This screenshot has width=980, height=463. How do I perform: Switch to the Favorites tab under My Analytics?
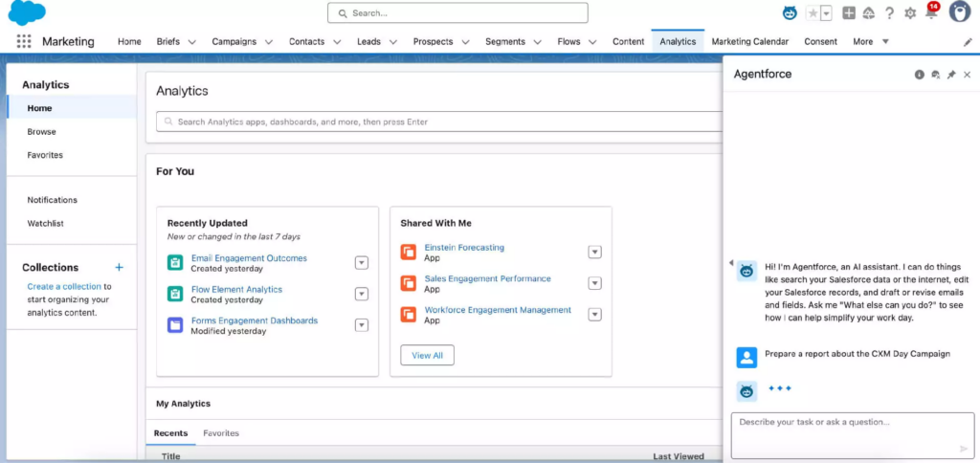(221, 433)
